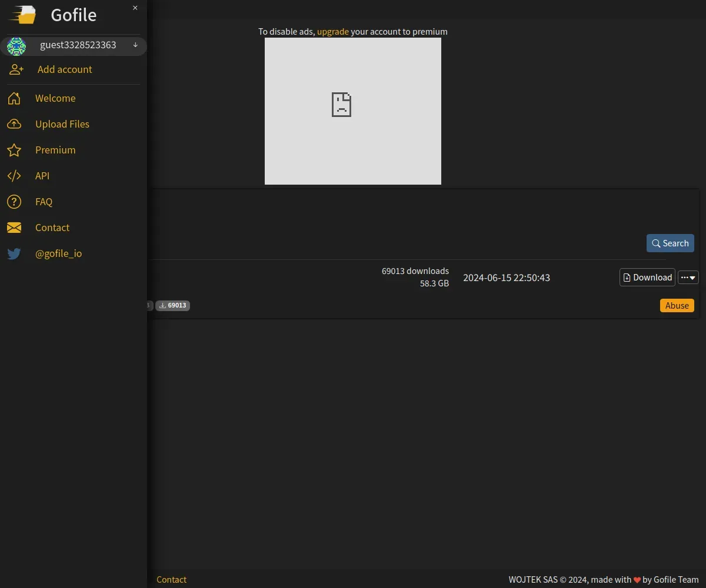Click the Add account person icon
This screenshot has height=588, width=706.
[x=16, y=69]
